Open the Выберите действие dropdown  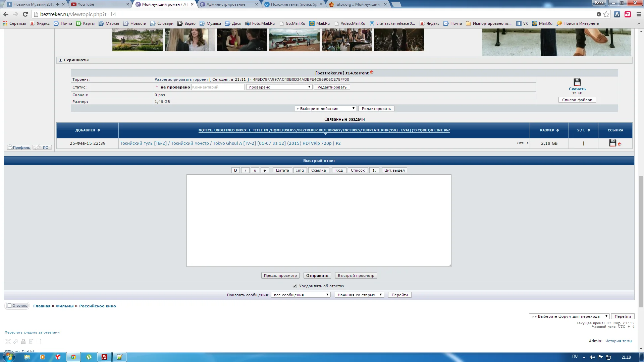coord(326,109)
